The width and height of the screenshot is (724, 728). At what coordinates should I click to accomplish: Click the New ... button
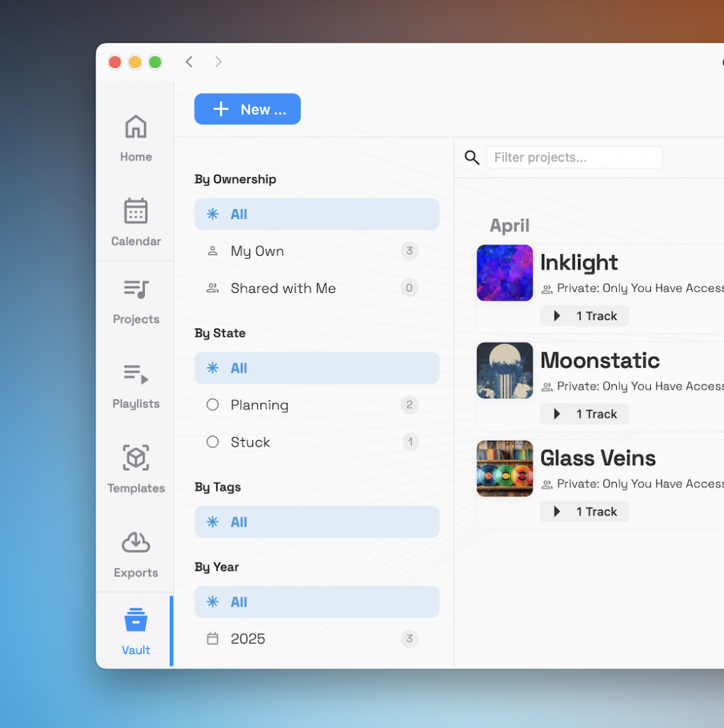[247, 109]
